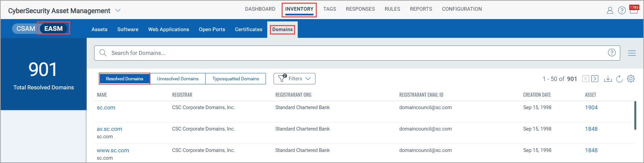Open the top-bar help icon
644x163 pixels.
coord(622,10)
